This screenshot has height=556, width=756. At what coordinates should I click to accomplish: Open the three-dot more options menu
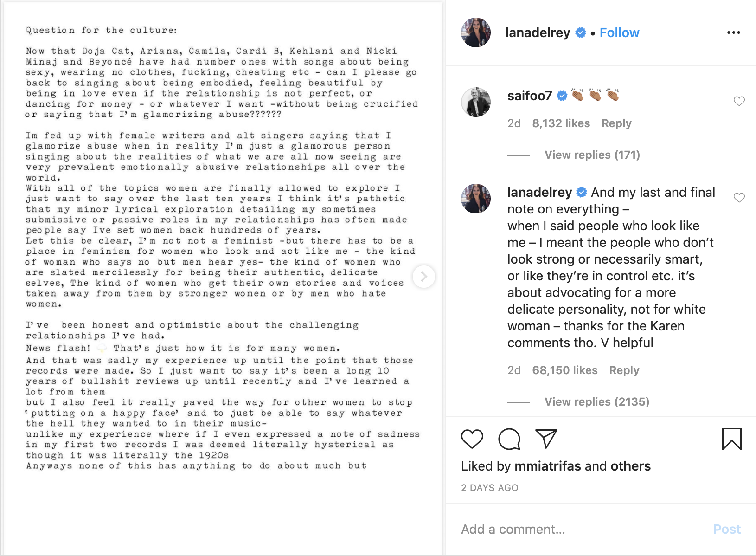[x=733, y=32]
